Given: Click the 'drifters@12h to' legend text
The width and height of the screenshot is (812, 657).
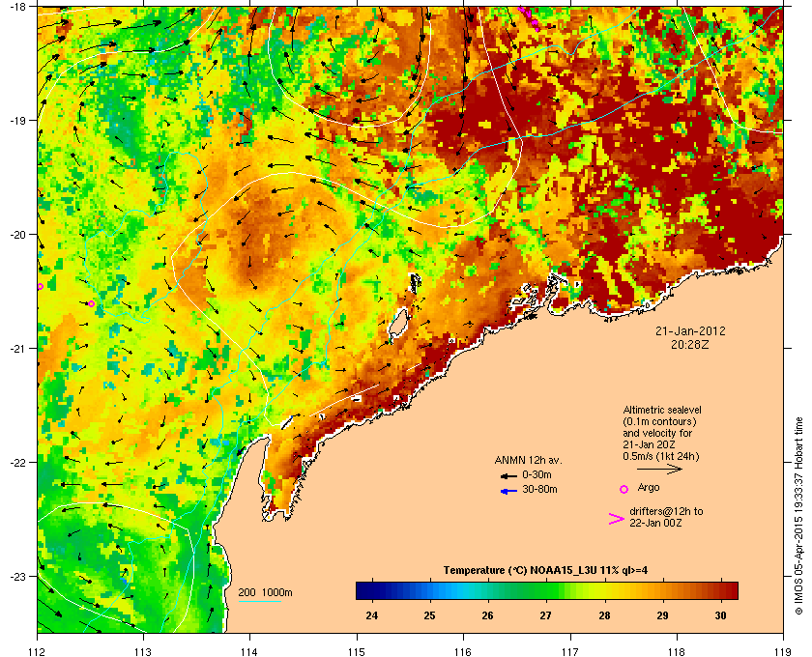Looking at the screenshot, I should 666,511.
